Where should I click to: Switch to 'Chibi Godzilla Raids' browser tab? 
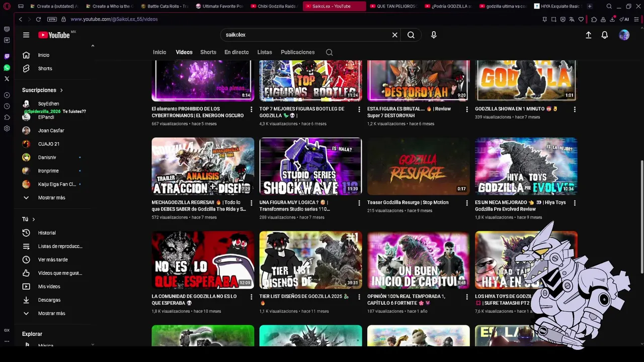[274, 6]
